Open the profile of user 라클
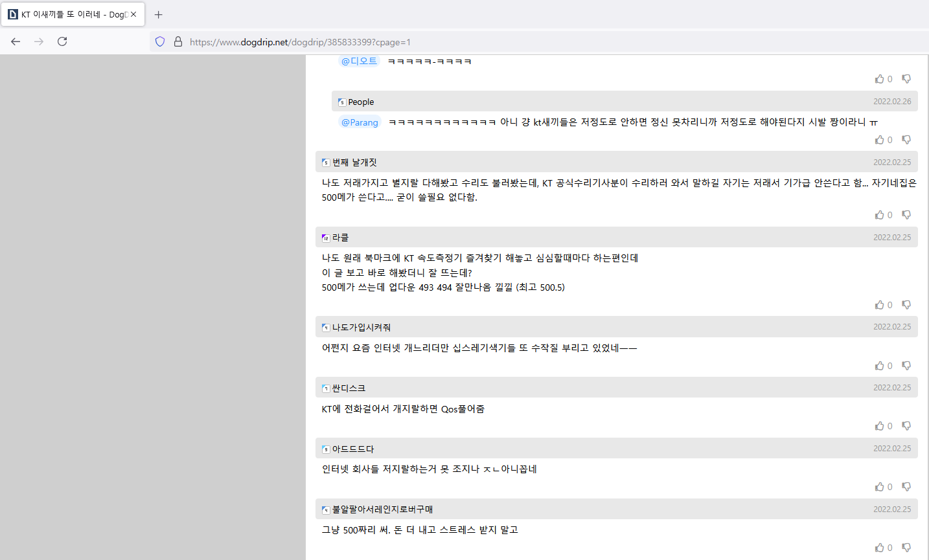Screen dimensions: 929x560 pyautogui.click(x=340, y=238)
